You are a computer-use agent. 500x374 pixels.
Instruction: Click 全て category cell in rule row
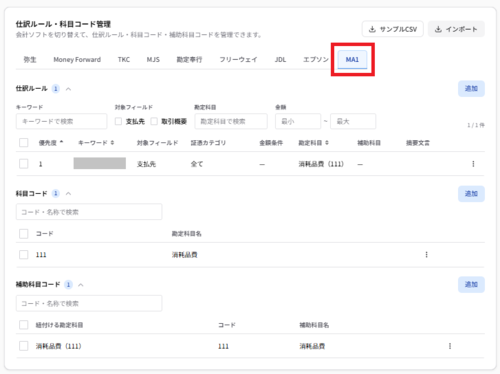197,164
